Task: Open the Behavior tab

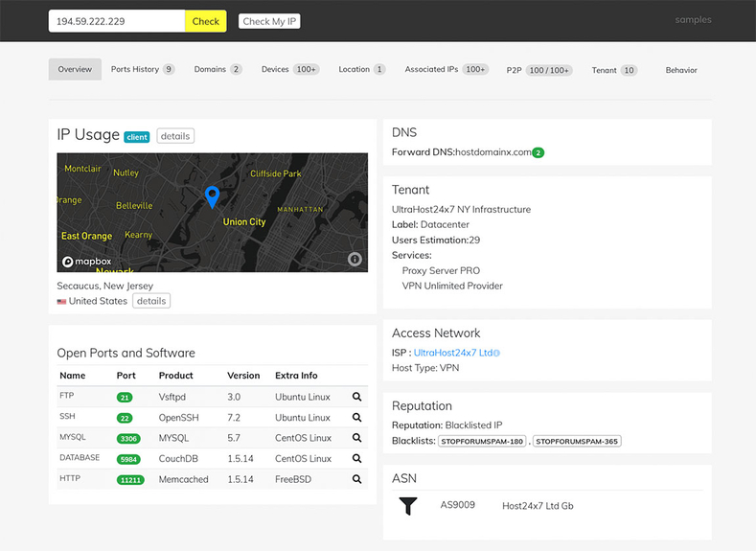Action: (x=681, y=70)
